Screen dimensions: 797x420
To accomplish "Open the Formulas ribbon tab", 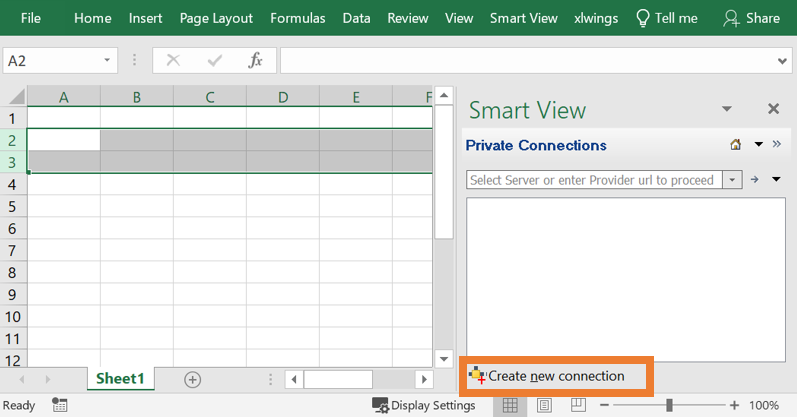I will (298, 18).
